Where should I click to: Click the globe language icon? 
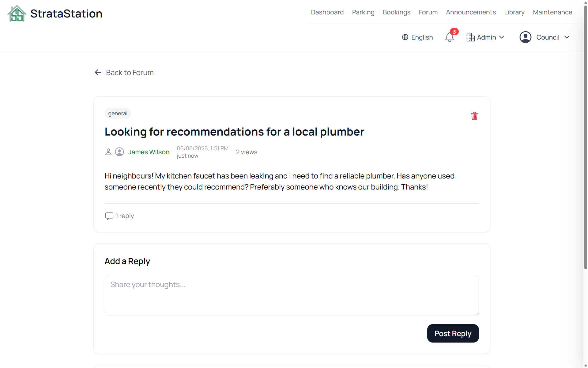pos(405,37)
